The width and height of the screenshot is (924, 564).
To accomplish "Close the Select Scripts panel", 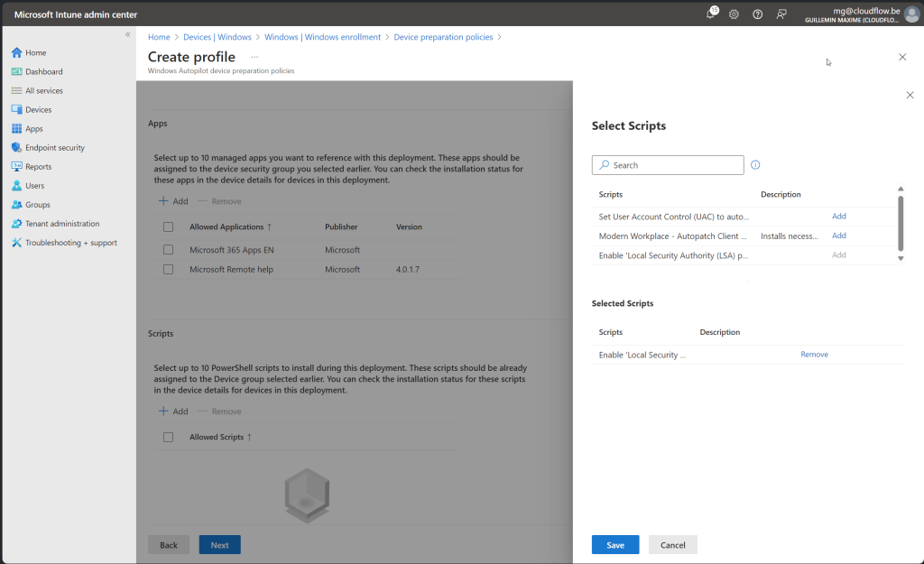I will point(910,95).
